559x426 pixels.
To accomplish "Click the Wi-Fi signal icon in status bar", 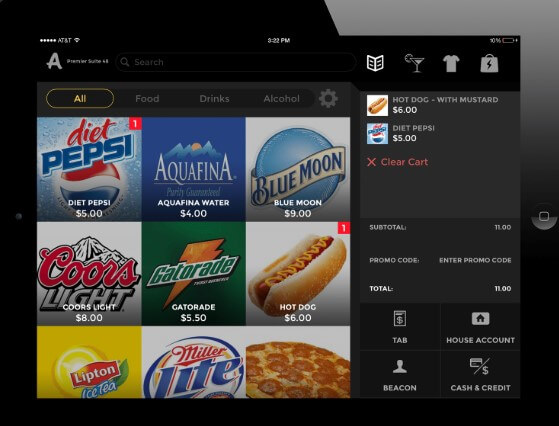I will [x=77, y=40].
